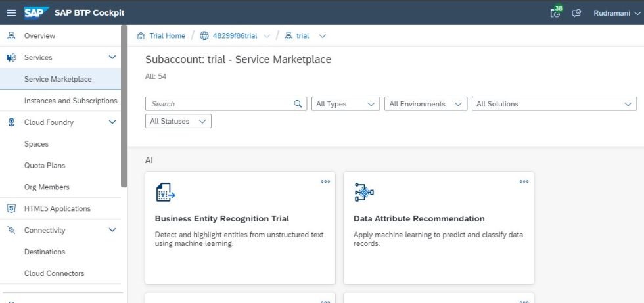Click 'Detect and highlight entities' description text
Viewport: 644px width, 303px height.
click(x=239, y=239)
